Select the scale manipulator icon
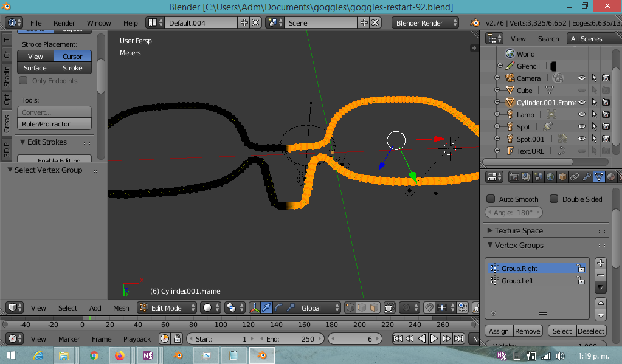This screenshot has width=622, height=364. click(x=291, y=307)
